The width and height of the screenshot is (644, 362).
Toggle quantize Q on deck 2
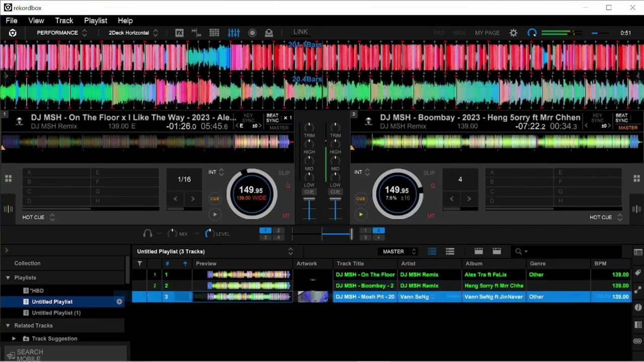433,186
